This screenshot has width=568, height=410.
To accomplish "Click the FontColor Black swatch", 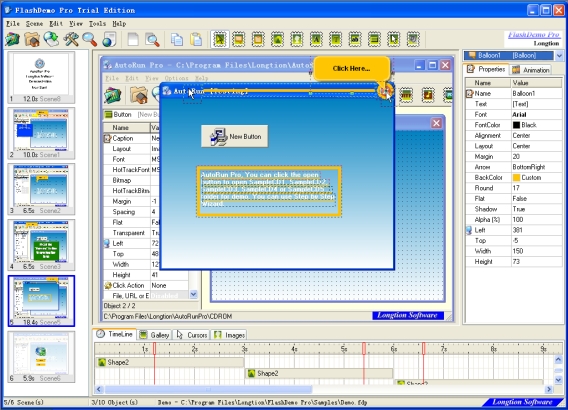I will 516,125.
